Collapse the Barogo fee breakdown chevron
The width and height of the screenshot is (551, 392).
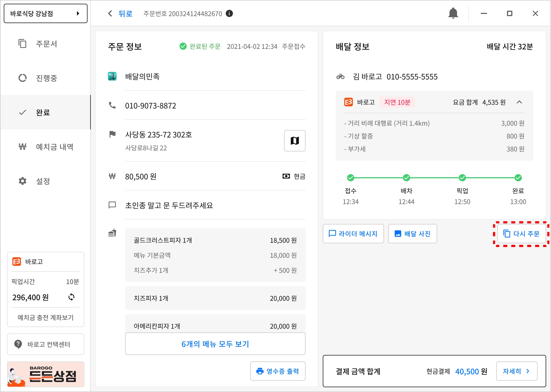pyautogui.click(x=519, y=102)
